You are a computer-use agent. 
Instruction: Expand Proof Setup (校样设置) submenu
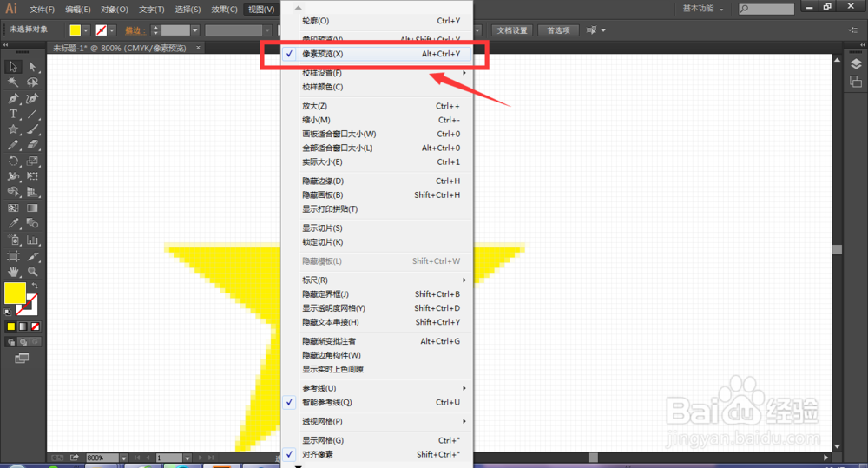(377, 73)
